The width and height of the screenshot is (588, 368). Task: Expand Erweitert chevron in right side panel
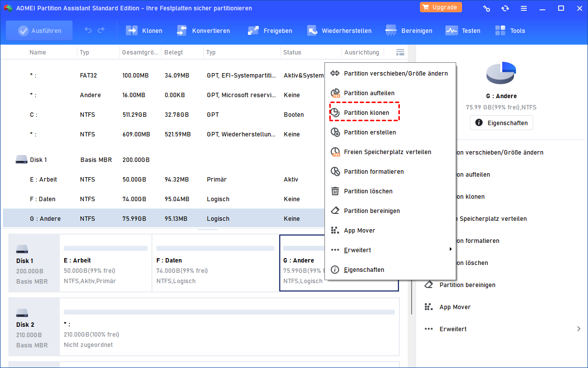[579, 329]
